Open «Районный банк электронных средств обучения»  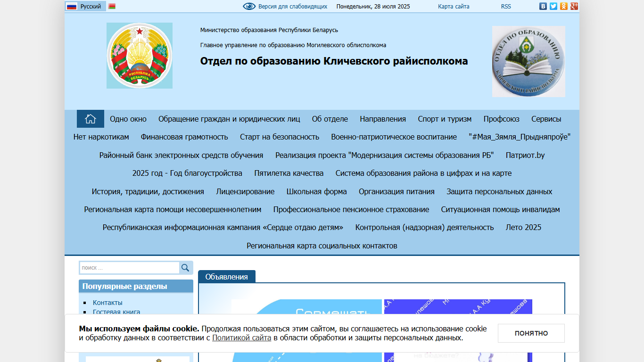182,155
